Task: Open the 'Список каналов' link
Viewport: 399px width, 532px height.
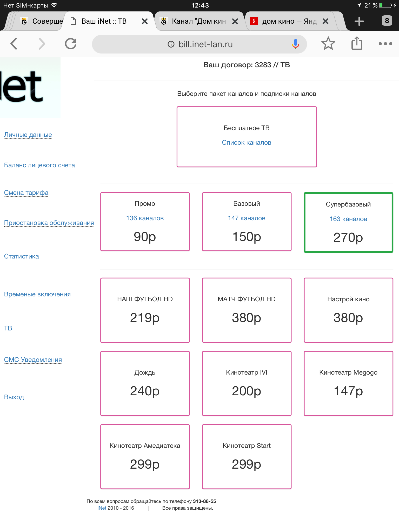Action: (247, 143)
